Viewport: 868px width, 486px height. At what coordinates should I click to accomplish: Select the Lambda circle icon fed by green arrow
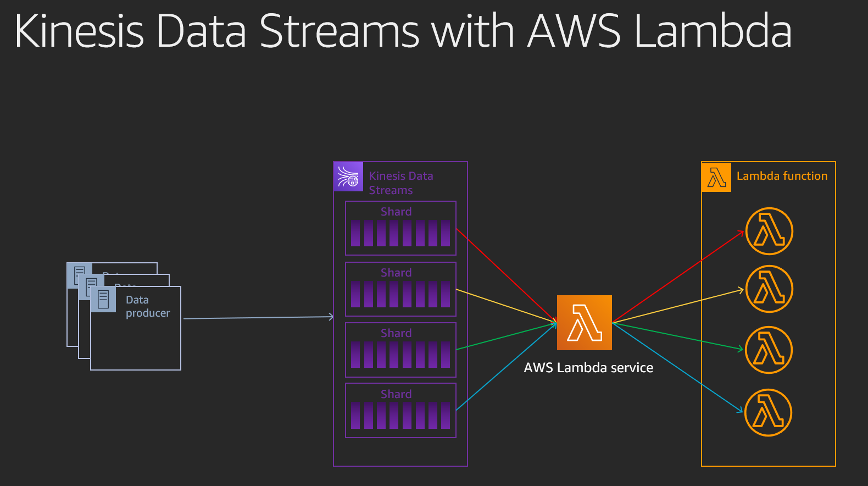(x=769, y=350)
